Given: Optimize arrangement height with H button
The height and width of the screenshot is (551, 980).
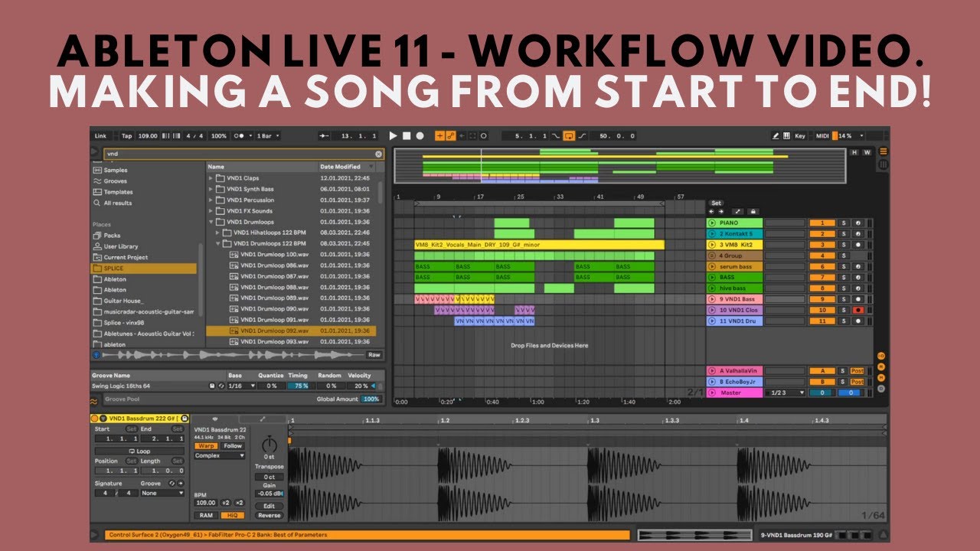Looking at the screenshot, I should [855, 152].
